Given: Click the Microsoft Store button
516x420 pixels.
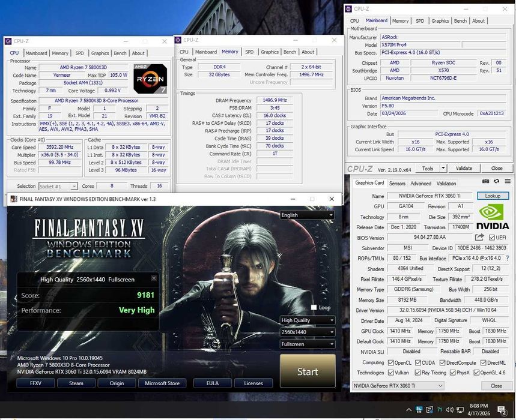Looking at the screenshot, I should pos(162,383).
